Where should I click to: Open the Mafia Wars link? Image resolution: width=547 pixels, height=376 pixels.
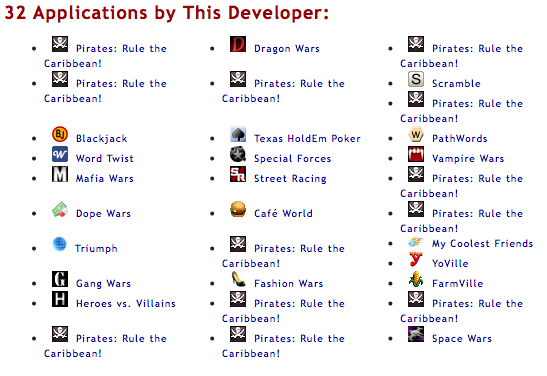click(105, 179)
